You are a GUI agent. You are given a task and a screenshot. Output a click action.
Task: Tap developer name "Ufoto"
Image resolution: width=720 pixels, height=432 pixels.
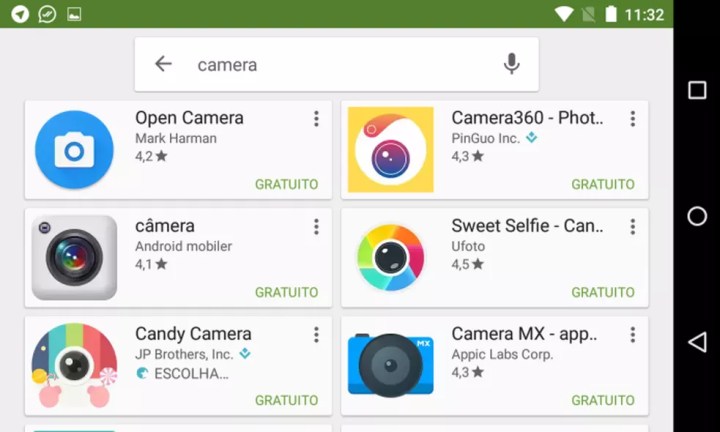[468, 246]
